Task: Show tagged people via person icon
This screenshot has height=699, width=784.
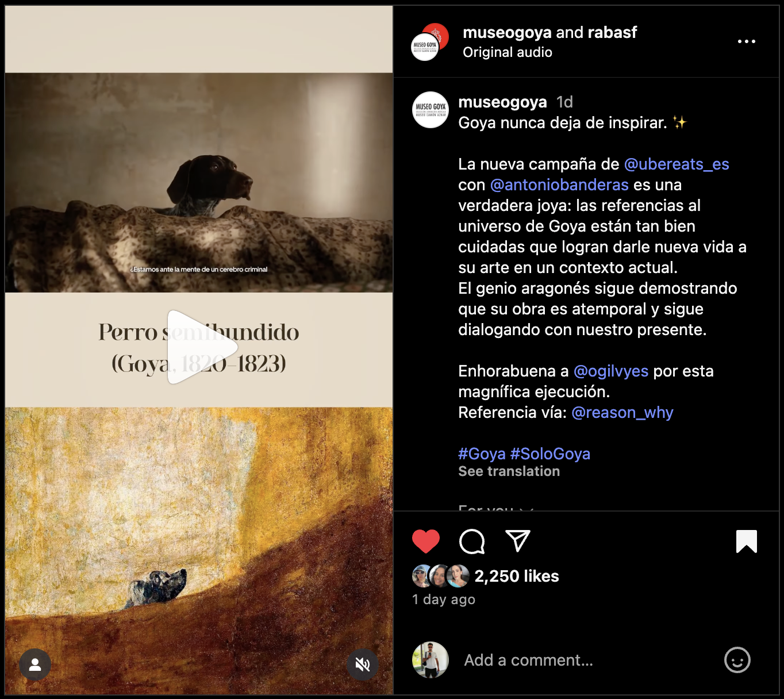Action: 35,665
